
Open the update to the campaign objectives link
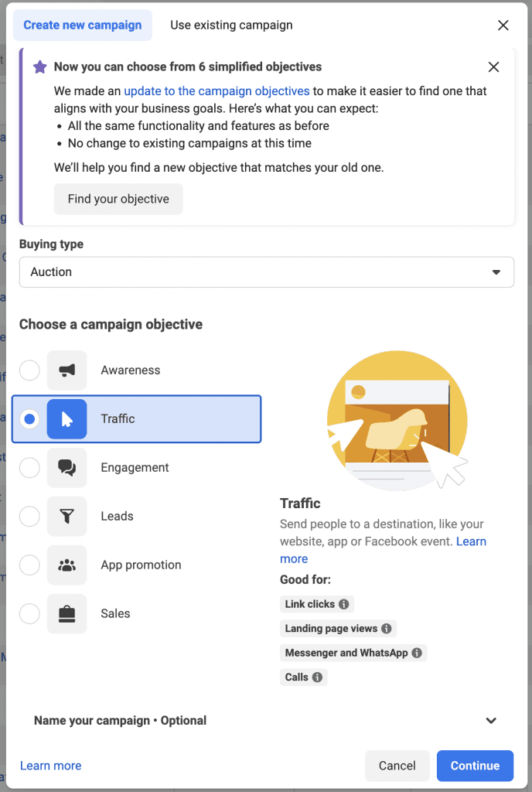pyautogui.click(x=217, y=91)
